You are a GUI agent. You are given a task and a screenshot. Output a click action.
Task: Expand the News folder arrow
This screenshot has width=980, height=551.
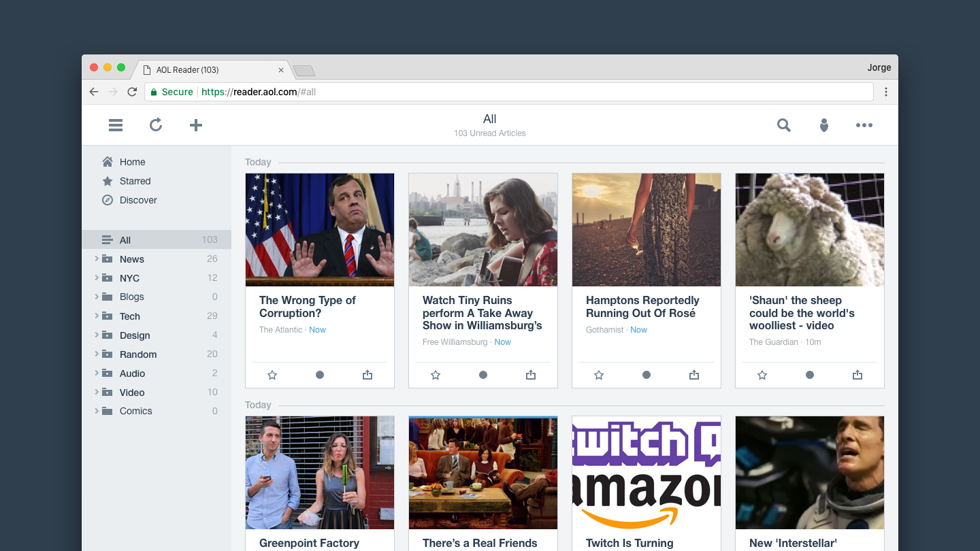click(97, 259)
